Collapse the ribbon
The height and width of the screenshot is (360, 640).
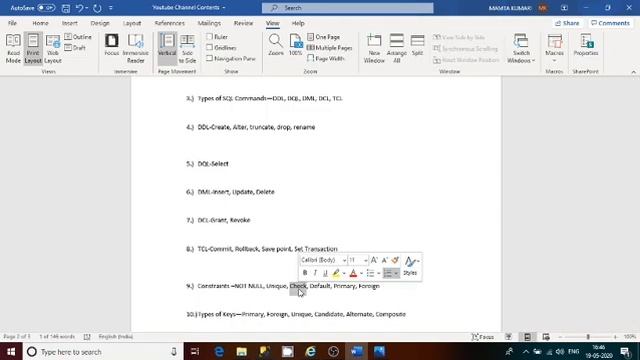pos(633,72)
